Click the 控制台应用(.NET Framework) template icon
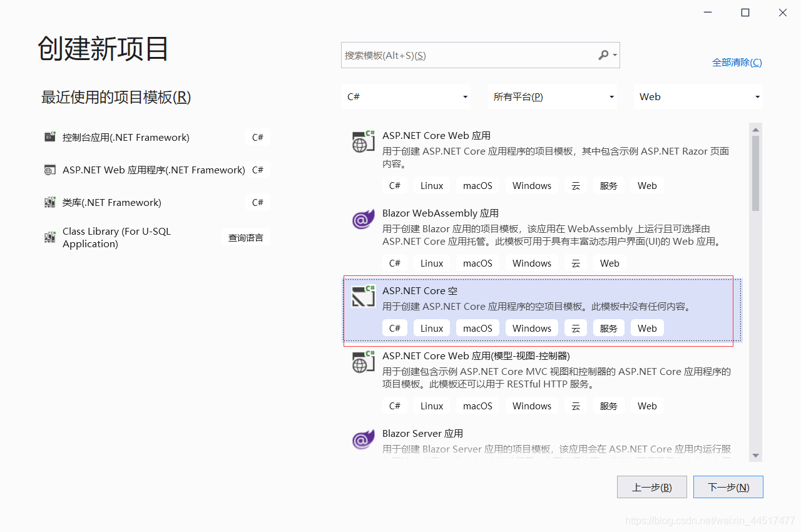Screen dimensions: 801x532 (49, 137)
